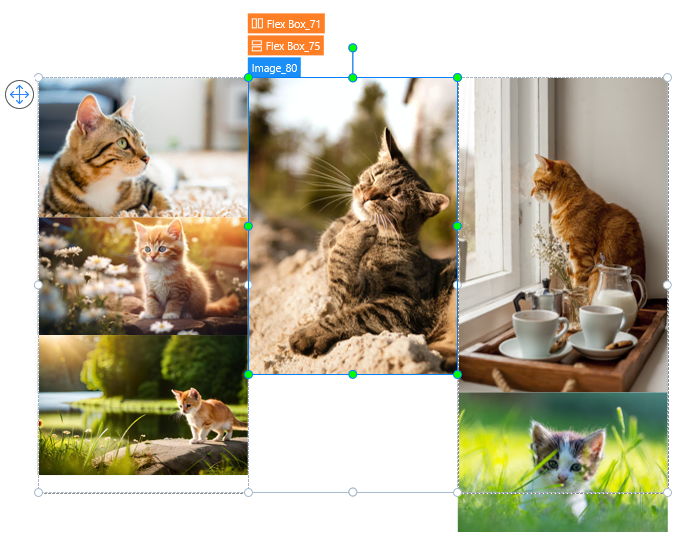This screenshot has height=542, width=678.
Task: Click the Image_80 selection label
Action: [x=274, y=68]
